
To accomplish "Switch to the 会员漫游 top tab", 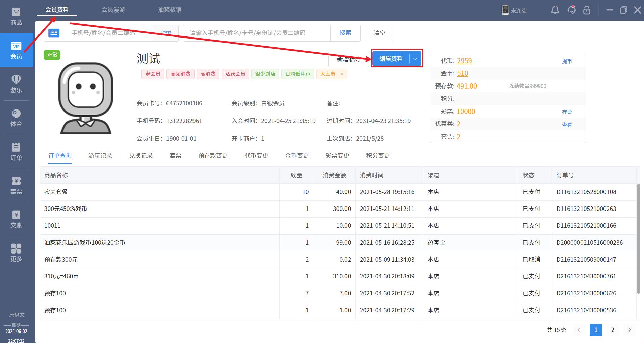I will [113, 9].
